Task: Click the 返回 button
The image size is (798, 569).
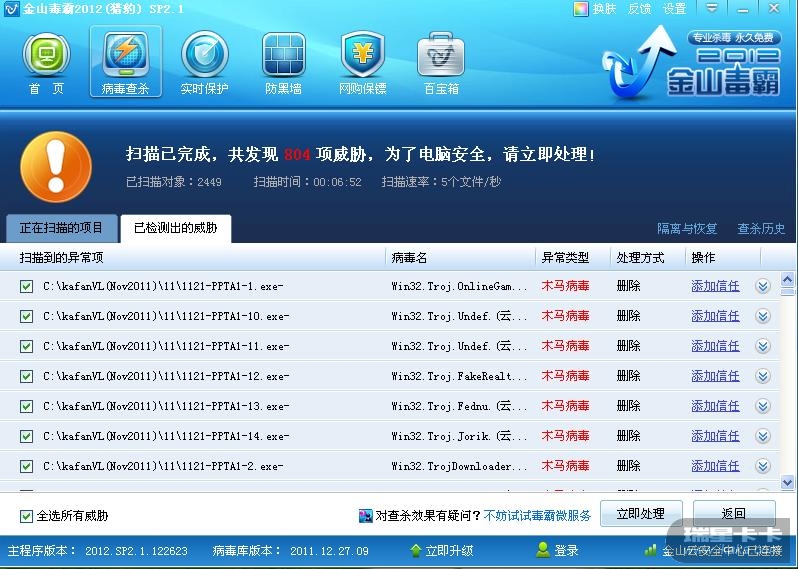Action: tap(734, 514)
